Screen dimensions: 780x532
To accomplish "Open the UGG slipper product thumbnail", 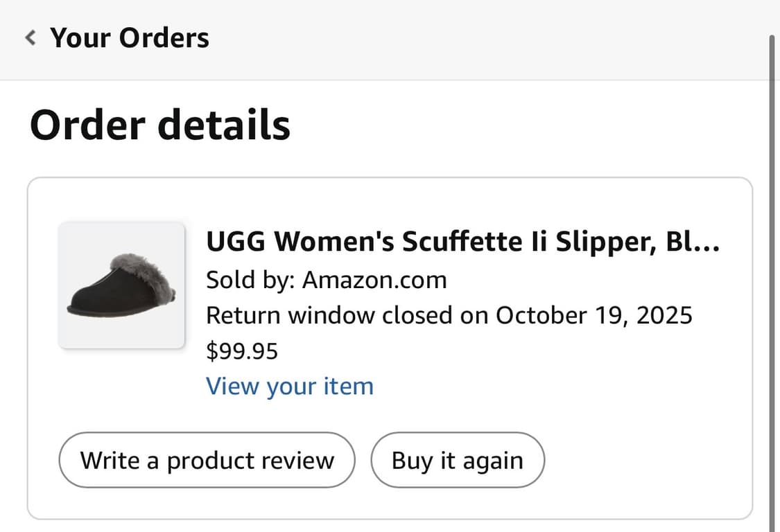I will (x=121, y=285).
